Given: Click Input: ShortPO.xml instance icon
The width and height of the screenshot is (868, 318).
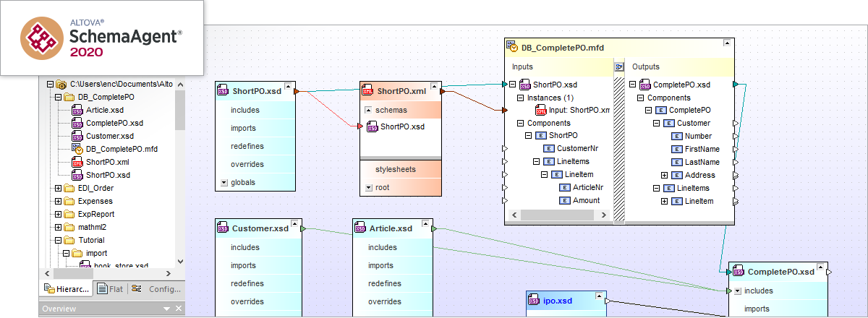Looking at the screenshot, I should click(541, 111).
